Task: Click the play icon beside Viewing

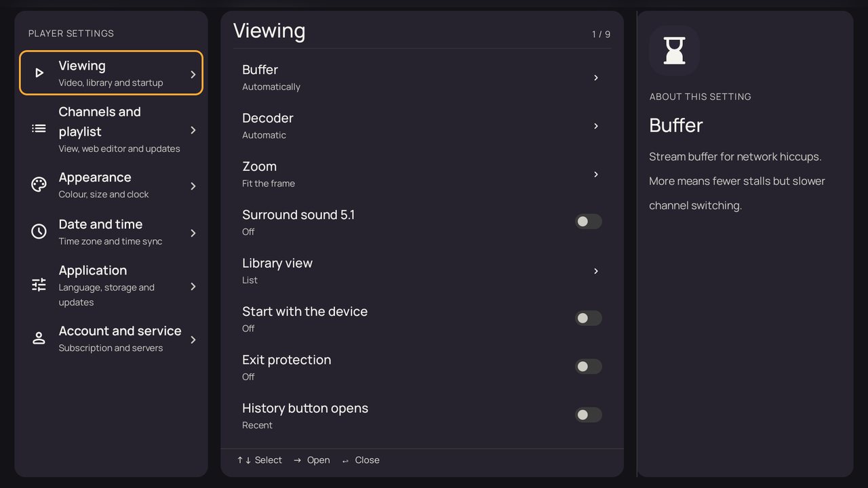Action: point(39,73)
